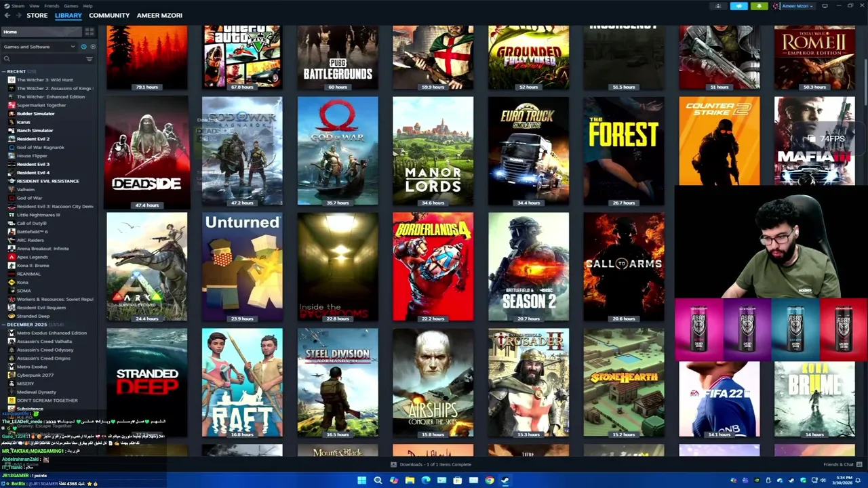Open the Battlefield Season 2 cover
The image size is (868, 488).
click(528, 266)
